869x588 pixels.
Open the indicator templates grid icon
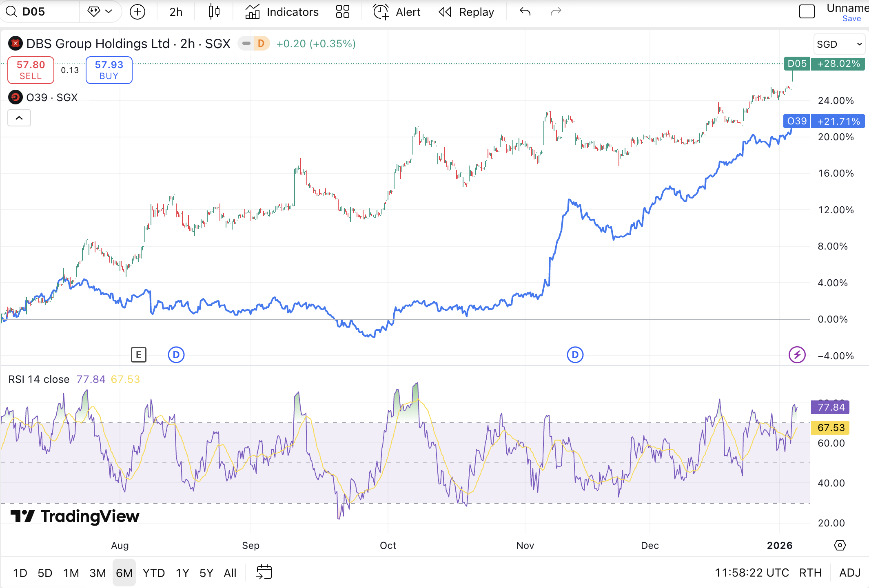click(x=342, y=12)
